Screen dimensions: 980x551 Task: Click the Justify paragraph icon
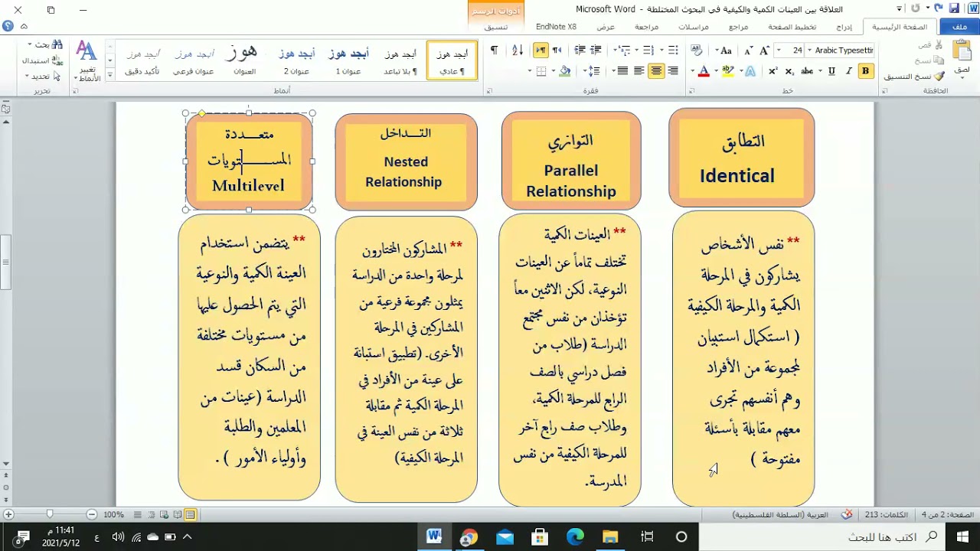tap(622, 71)
